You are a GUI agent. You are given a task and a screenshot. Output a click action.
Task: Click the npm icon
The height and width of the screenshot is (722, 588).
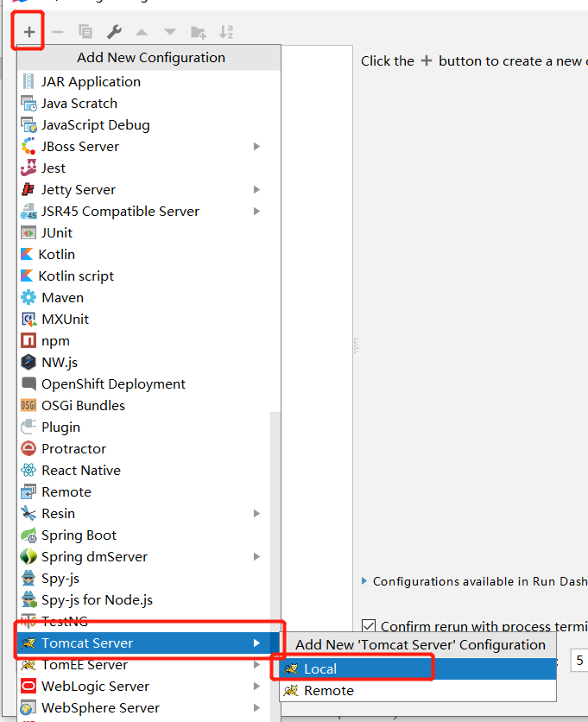click(x=28, y=341)
